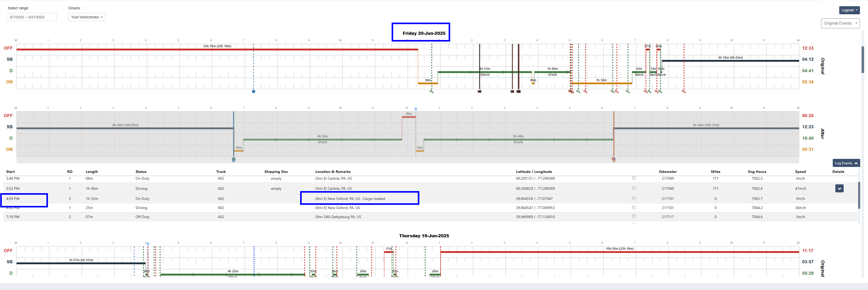Click the 4:59 PM start time cell

[x=13, y=199]
